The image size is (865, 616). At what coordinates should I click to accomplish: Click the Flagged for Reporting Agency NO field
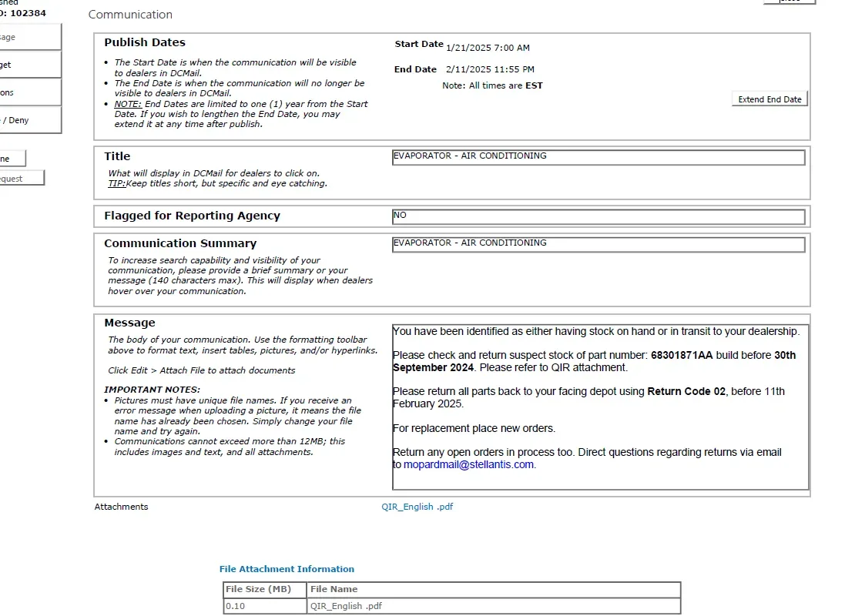point(598,216)
